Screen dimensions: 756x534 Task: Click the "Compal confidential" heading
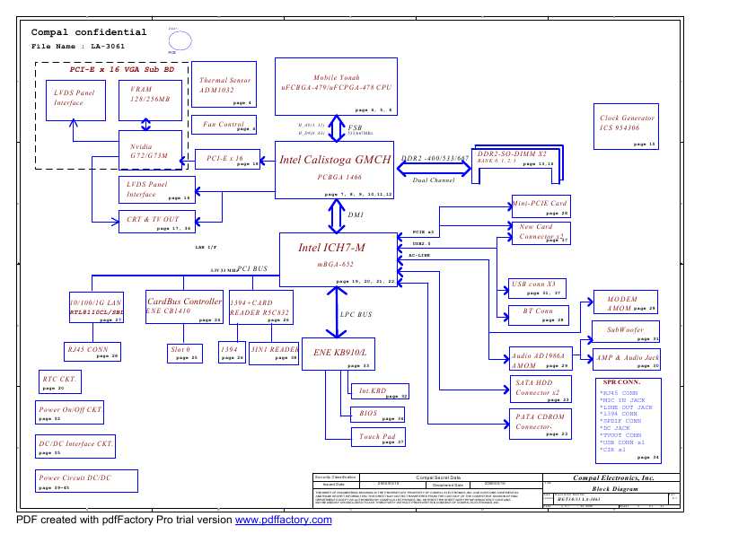point(89,32)
